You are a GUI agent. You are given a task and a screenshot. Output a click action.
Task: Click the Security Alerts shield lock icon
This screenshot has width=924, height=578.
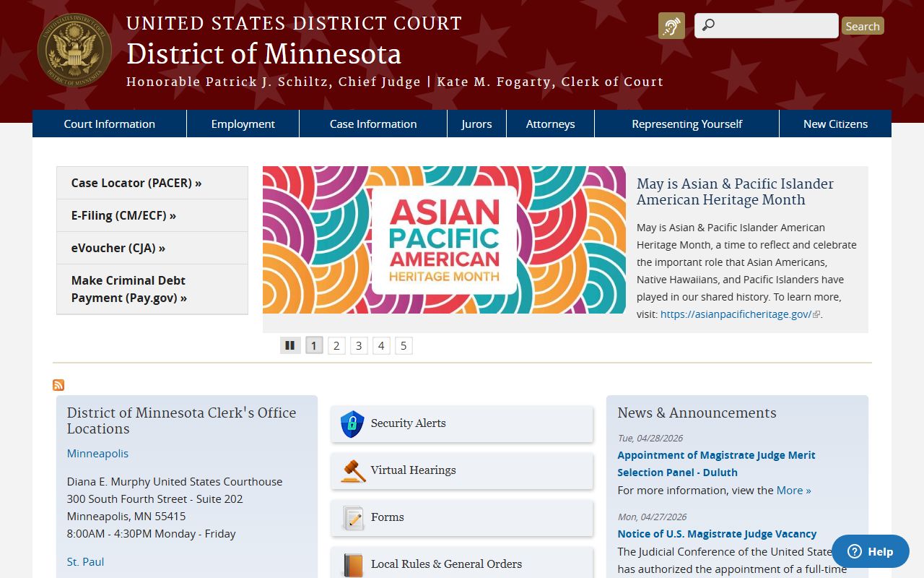pyautogui.click(x=352, y=424)
